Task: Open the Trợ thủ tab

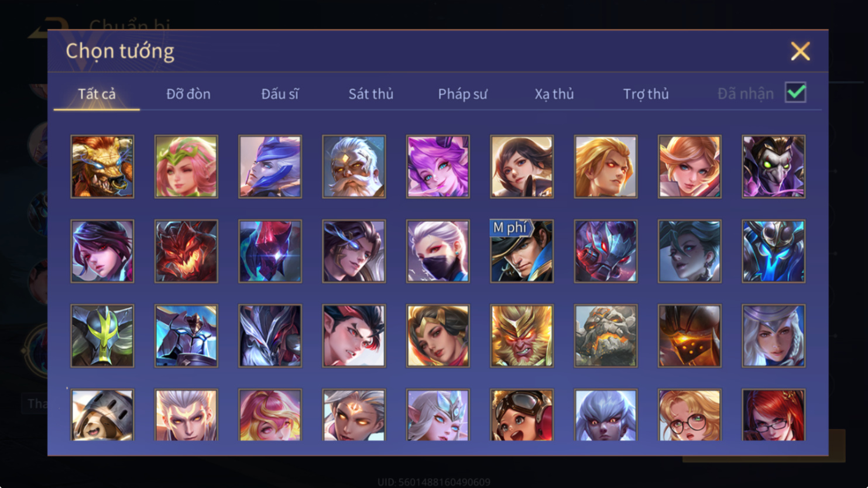Action: [646, 94]
